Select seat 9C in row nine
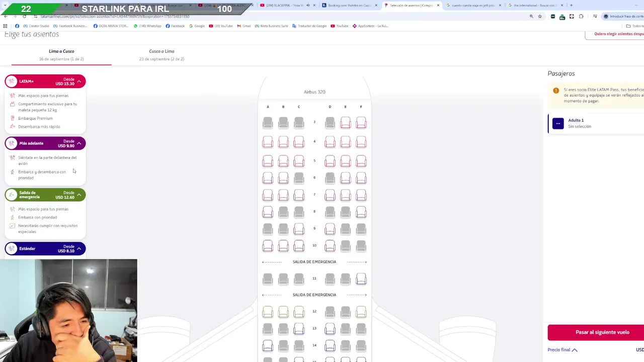Image resolution: width=644 pixels, height=362 pixels. pos(299,229)
